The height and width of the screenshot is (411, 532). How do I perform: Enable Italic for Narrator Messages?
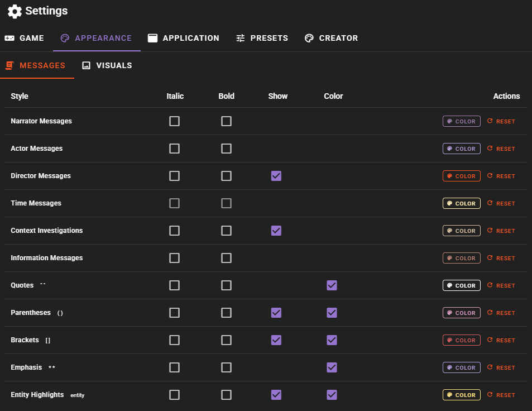(174, 121)
